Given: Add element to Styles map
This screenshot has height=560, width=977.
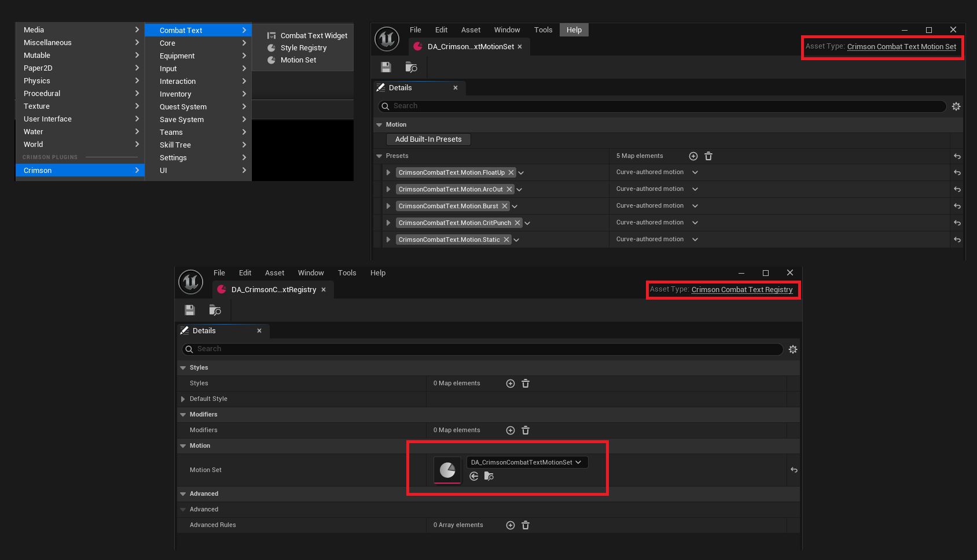Looking at the screenshot, I should [510, 384].
